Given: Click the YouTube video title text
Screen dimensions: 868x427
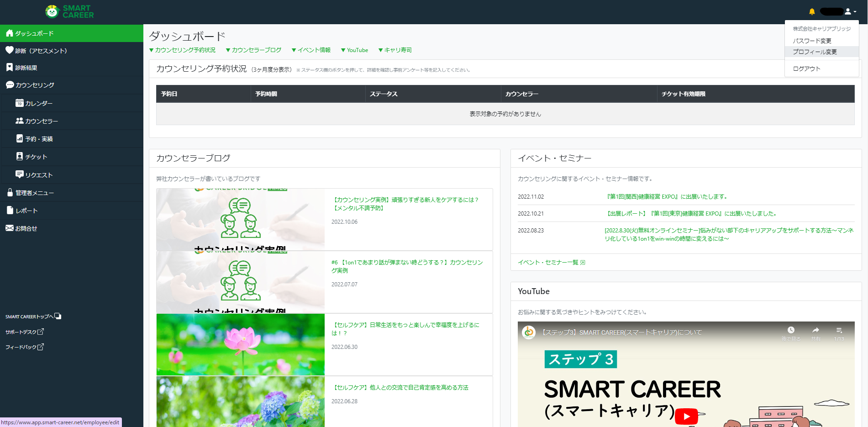Looking at the screenshot, I should coord(621,332).
